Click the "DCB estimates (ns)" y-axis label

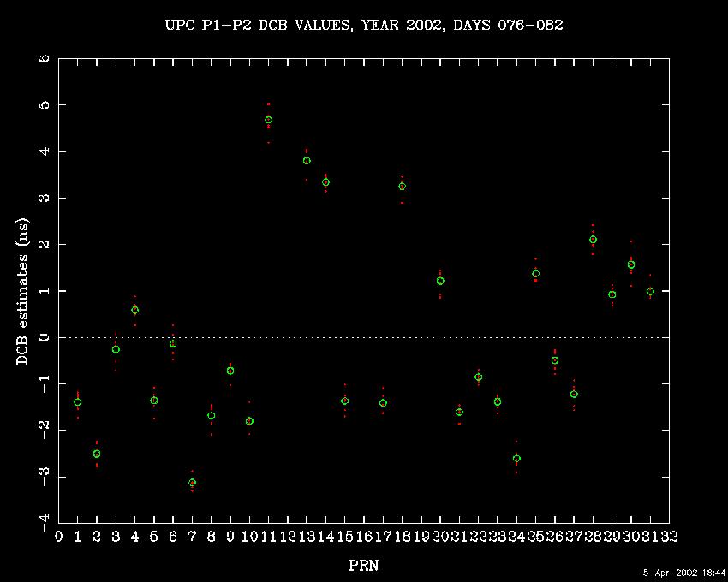point(22,292)
